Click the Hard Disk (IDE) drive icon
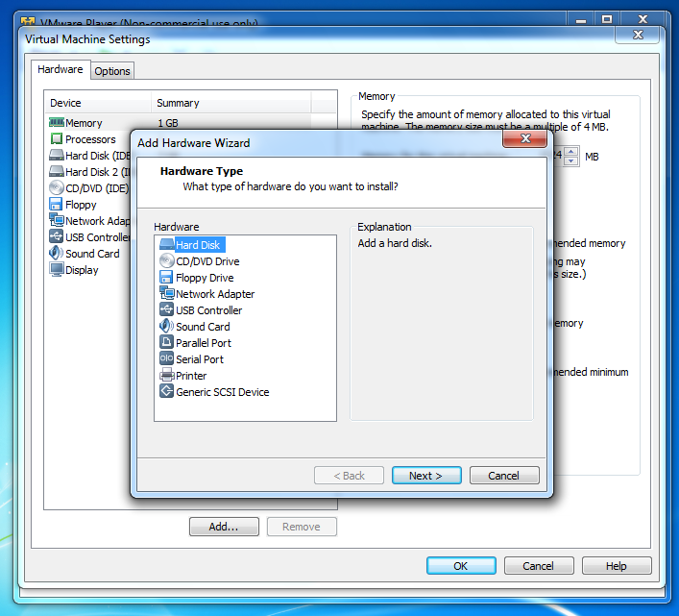The height and width of the screenshot is (616, 679). tap(57, 155)
